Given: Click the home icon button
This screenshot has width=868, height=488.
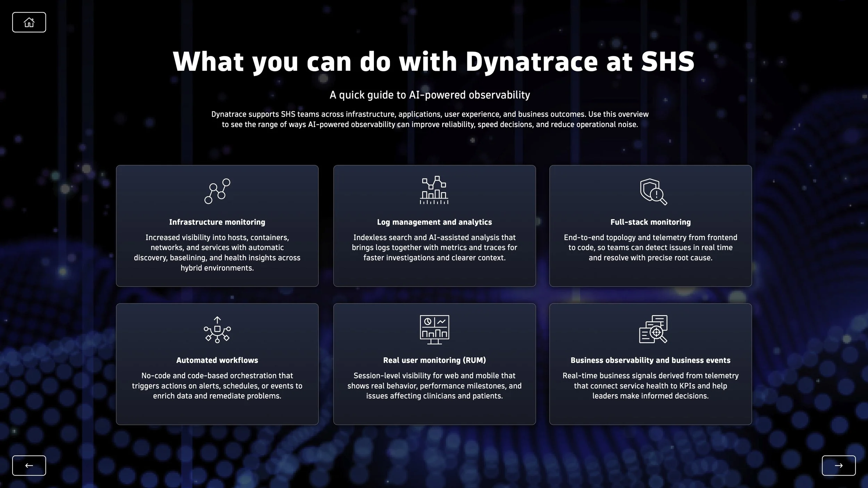Looking at the screenshot, I should (29, 22).
